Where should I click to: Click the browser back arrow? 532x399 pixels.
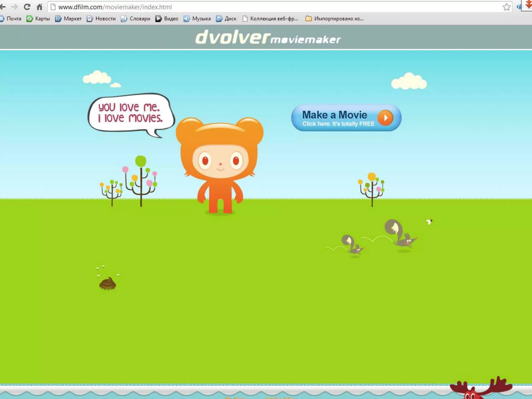3,7
